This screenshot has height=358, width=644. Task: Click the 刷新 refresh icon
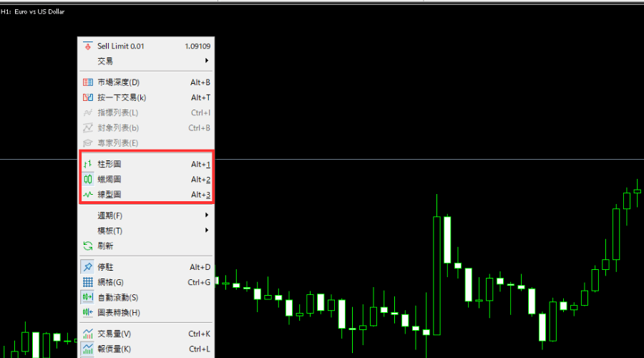(88, 246)
